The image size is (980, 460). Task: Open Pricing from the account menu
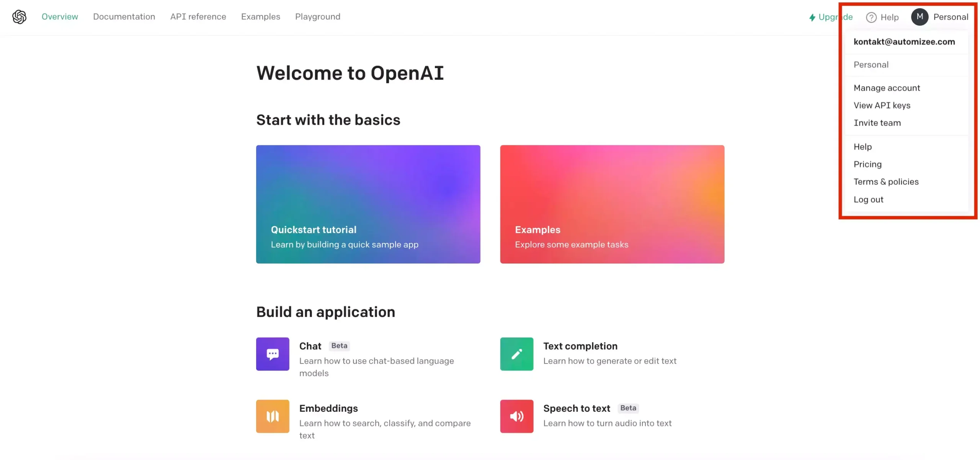[x=867, y=164]
